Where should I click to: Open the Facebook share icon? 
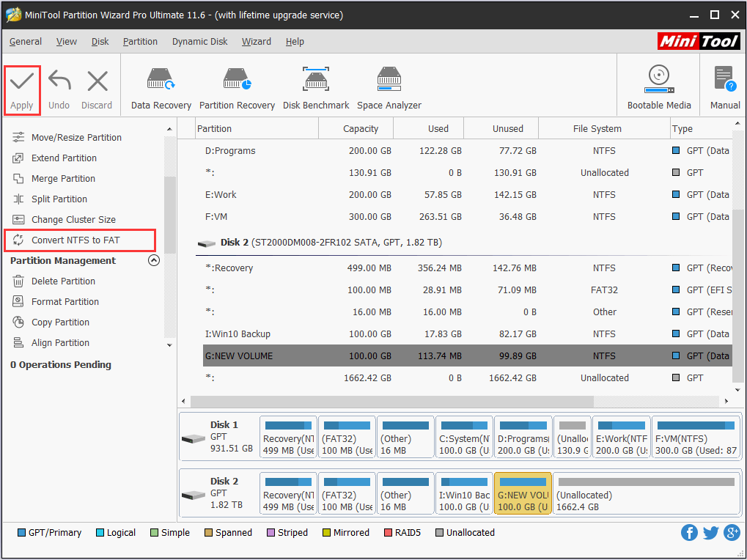coord(689,532)
